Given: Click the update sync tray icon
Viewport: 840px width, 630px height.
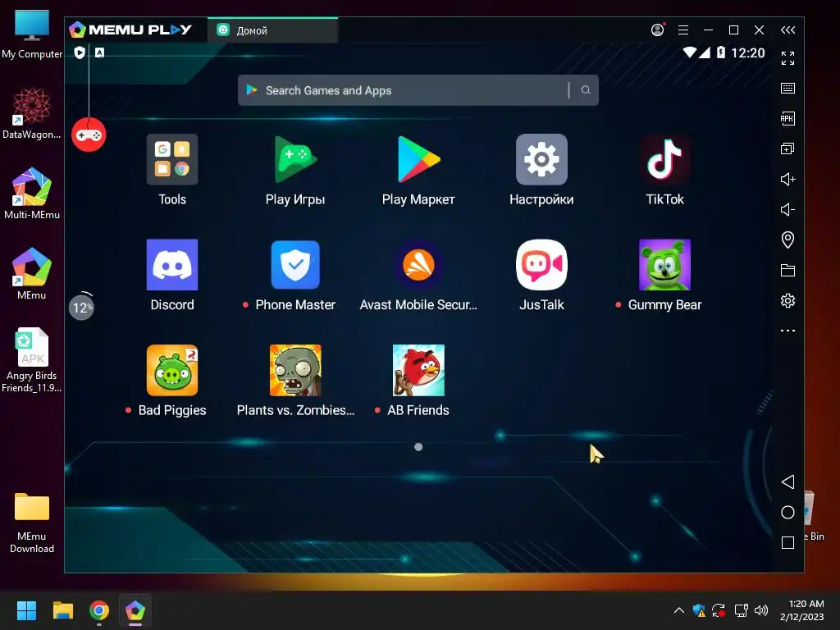Looking at the screenshot, I should pyautogui.click(x=719, y=610).
